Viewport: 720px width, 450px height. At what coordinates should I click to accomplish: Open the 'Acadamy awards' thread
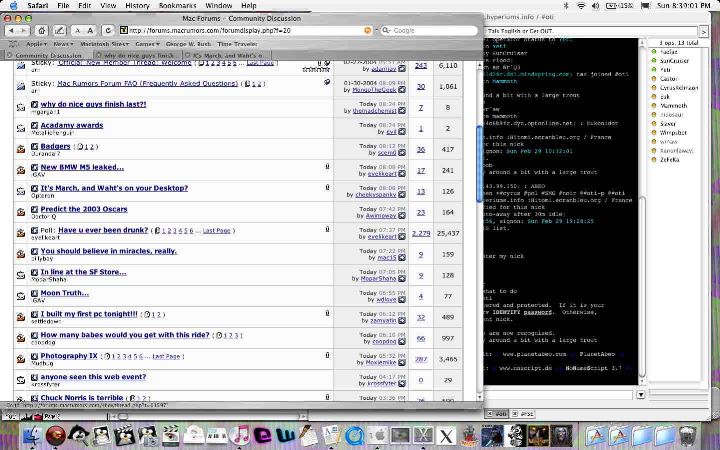point(72,125)
